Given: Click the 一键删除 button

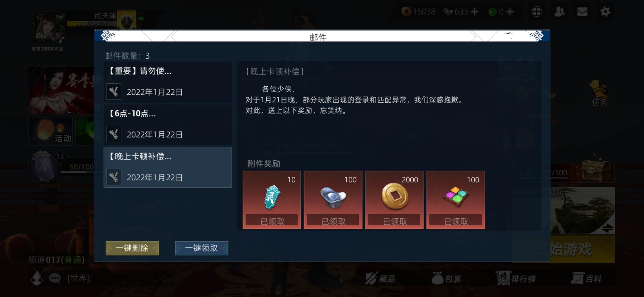Looking at the screenshot, I should click(132, 248).
